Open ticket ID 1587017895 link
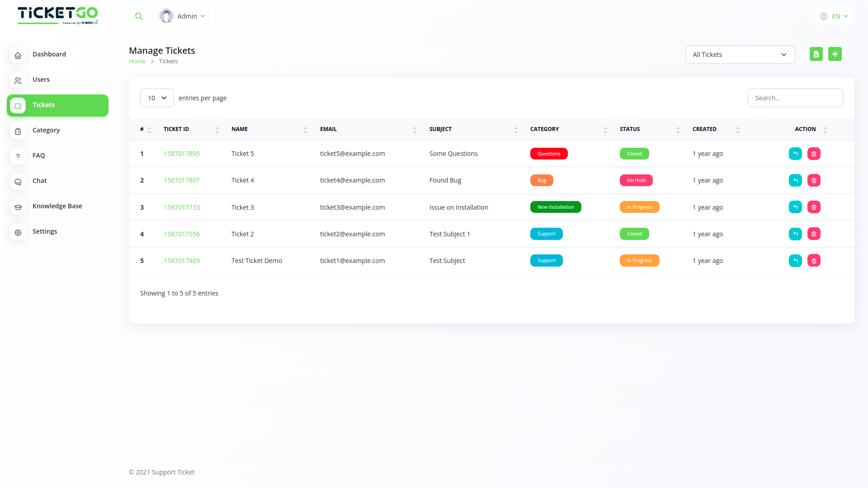This screenshot has height=488, width=868. 181,154
